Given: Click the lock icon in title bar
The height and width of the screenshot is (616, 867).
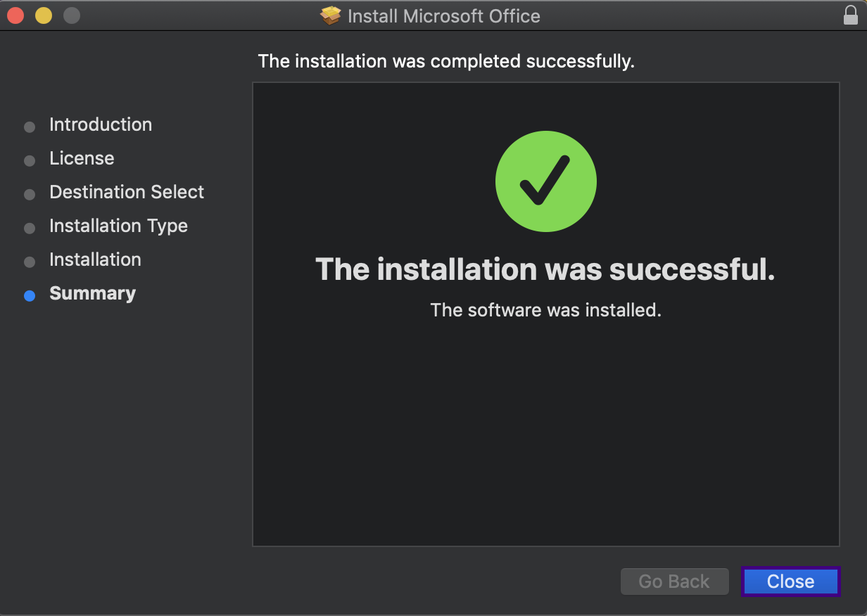Looking at the screenshot, I should click(850, 15).
